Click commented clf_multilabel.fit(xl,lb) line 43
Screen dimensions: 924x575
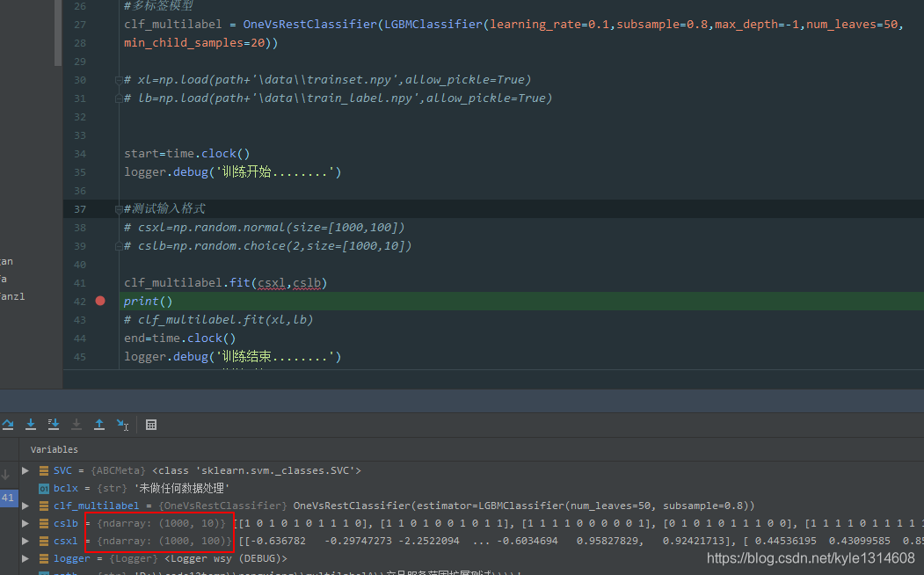point(218,320)
